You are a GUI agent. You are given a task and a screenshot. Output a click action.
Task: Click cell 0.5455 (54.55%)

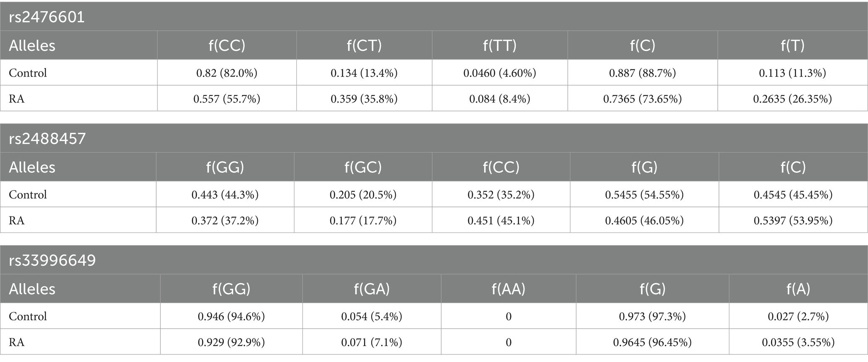coord(644,195)
